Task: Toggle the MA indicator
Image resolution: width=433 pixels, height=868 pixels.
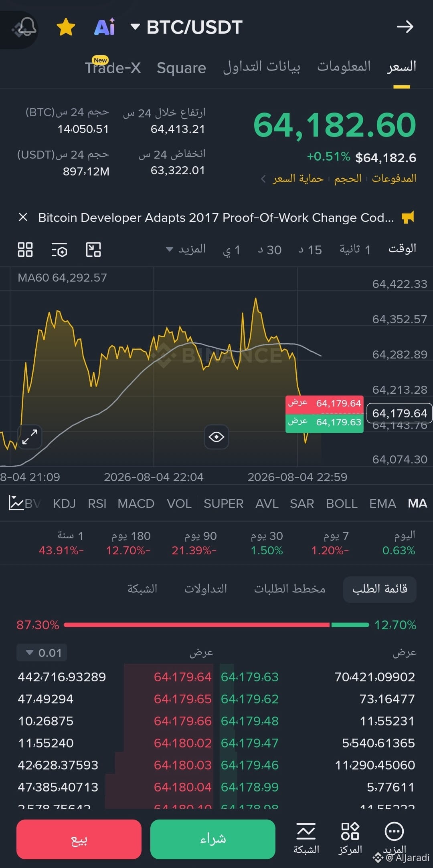Action: [417, 503]
